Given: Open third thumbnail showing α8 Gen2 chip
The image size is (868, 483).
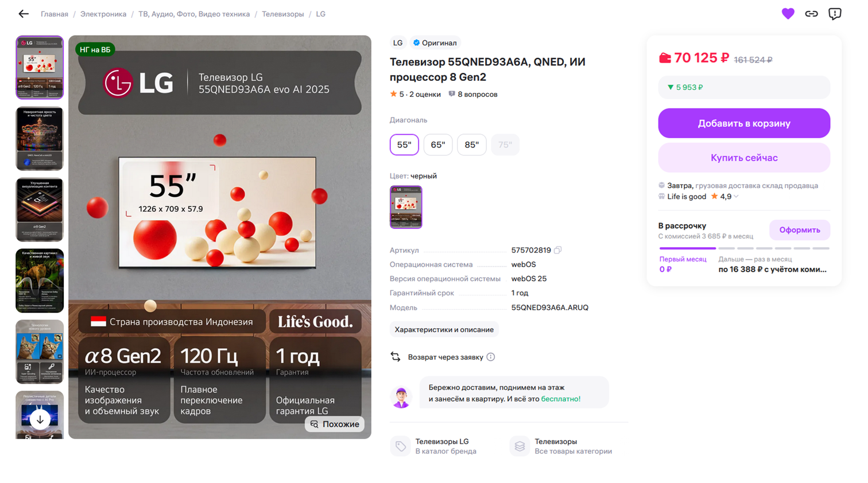Looking at the screenshot, I should 40,209.
